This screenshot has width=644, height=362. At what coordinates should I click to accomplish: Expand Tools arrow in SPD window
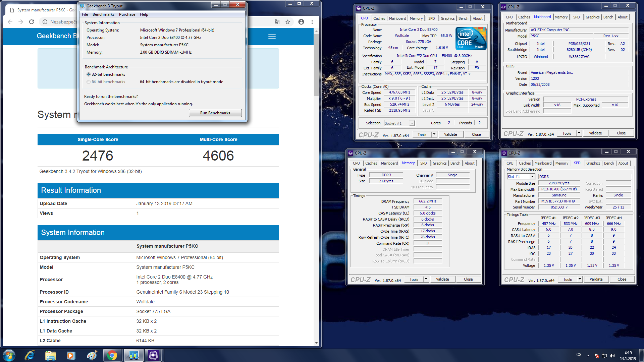click(x=580, y=279)
